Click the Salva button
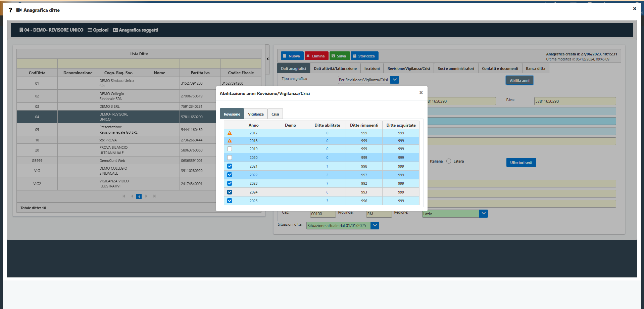The image size is (644, 309). (339, 56)
